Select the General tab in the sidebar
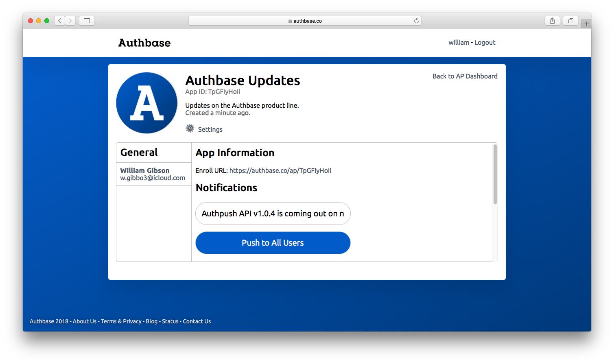The width and height of the screenshot is (614, 364). 139,152
